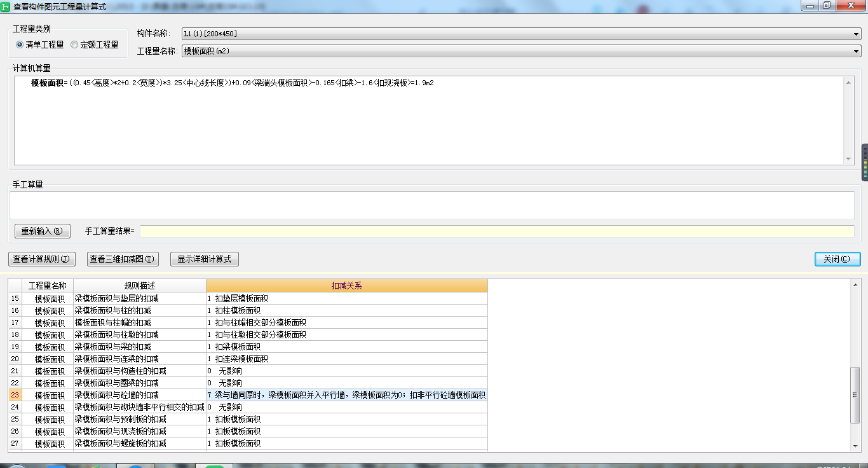Click 查看计算规则(J) button

[42, 259]
